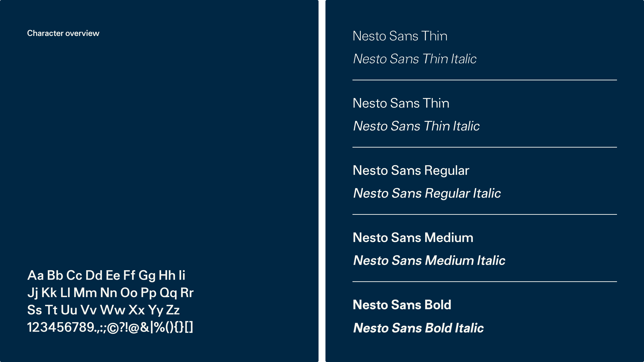This screenshot has height=362, width=644.
Task: Click the "Ww" letter pair
Action: (x=113, y=310)
